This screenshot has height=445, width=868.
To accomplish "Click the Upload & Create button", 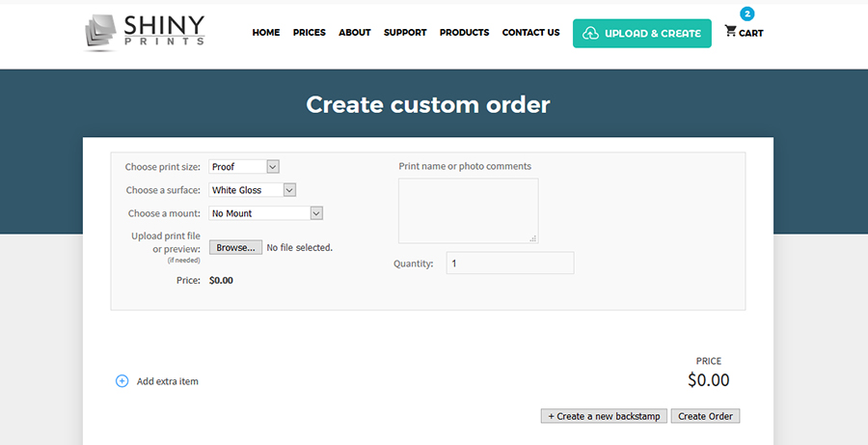I will [642, 33].
